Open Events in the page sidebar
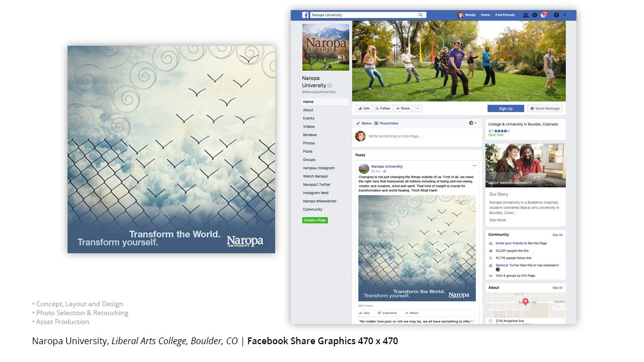Viewport: 644px width, 362px height. [x=309, y=118]
